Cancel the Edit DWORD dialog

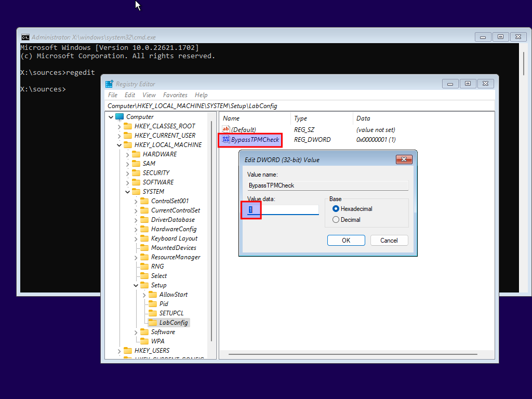389,240
